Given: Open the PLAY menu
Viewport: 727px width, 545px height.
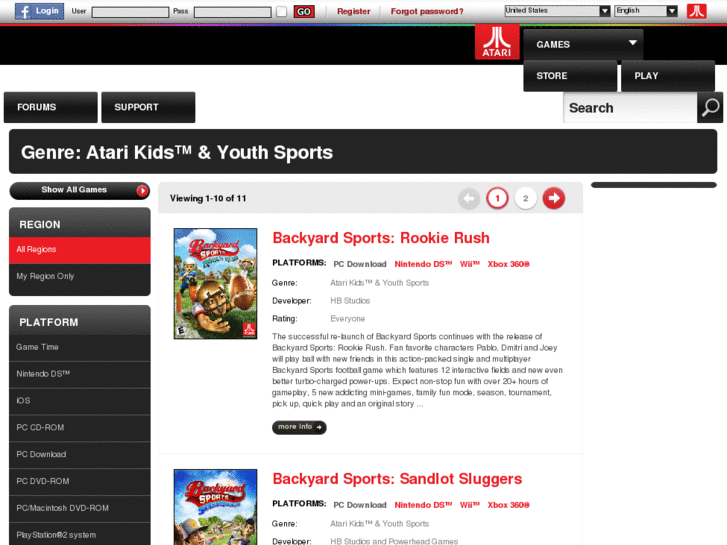Looking at the screenshot, I should click(x=668, y=76).
